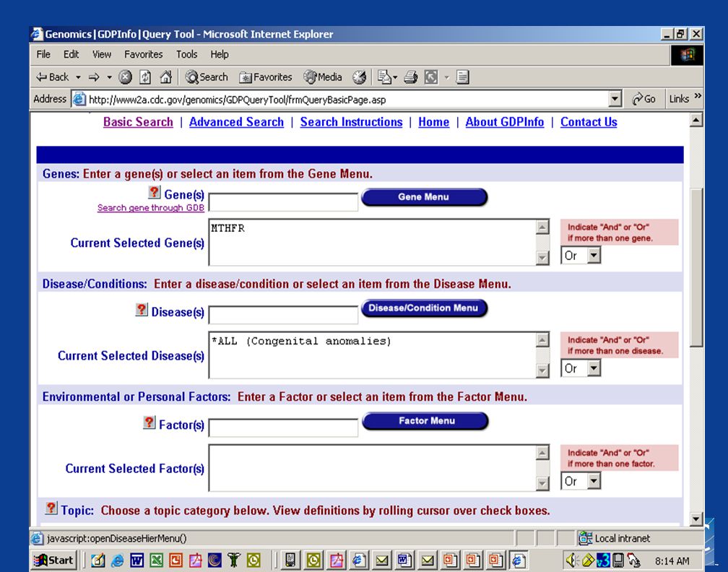Open the disease And/Or dropdown
This screenshot has height=572, width=728.
click(x=581, y=368)
